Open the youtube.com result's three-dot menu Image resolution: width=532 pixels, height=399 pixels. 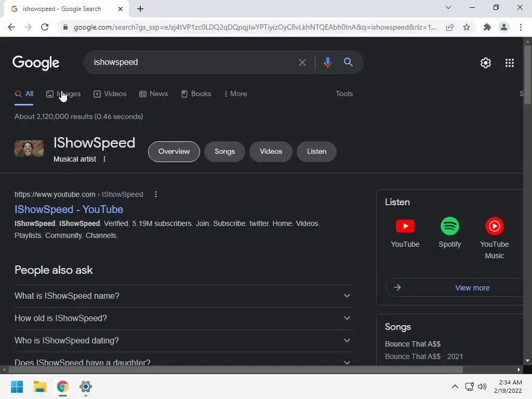tap(156, 194)
